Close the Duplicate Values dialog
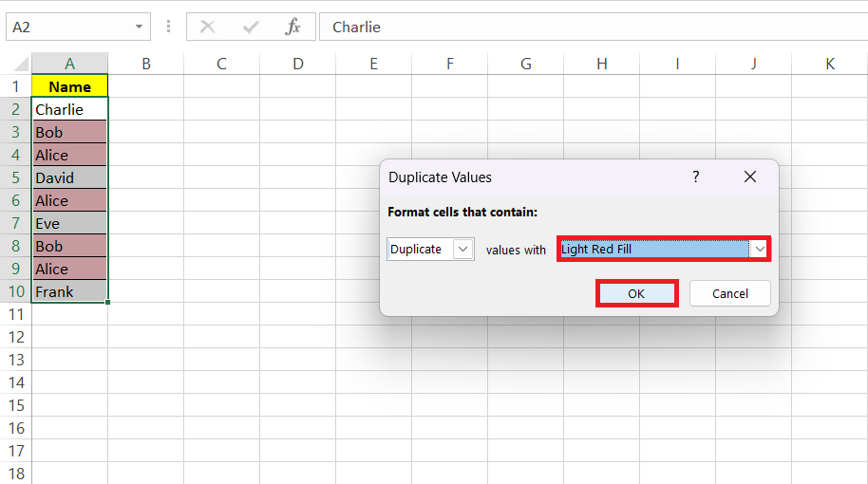Screen dimensions: 868x484 click(750, 177)
